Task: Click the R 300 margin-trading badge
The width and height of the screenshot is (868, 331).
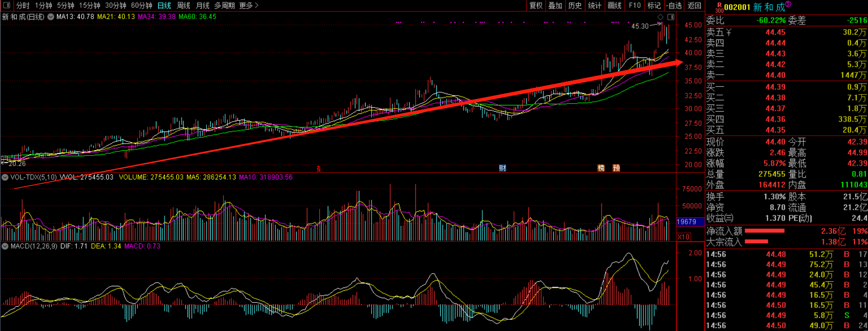Action: pyautogui.click(x=719, y=7)
